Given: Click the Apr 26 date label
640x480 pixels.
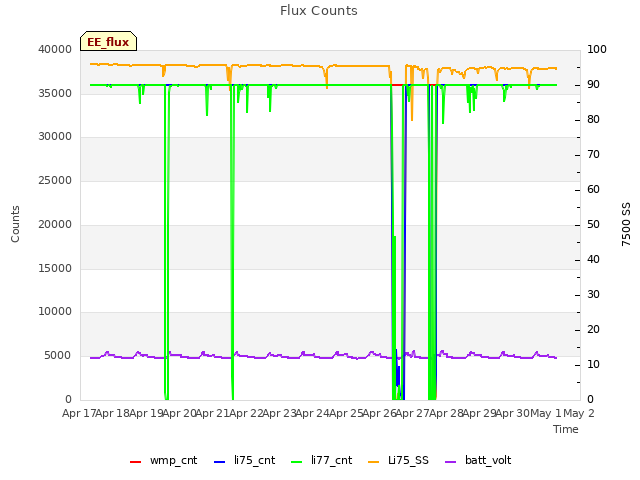Looking at the screenshot, I should [379, 413].
